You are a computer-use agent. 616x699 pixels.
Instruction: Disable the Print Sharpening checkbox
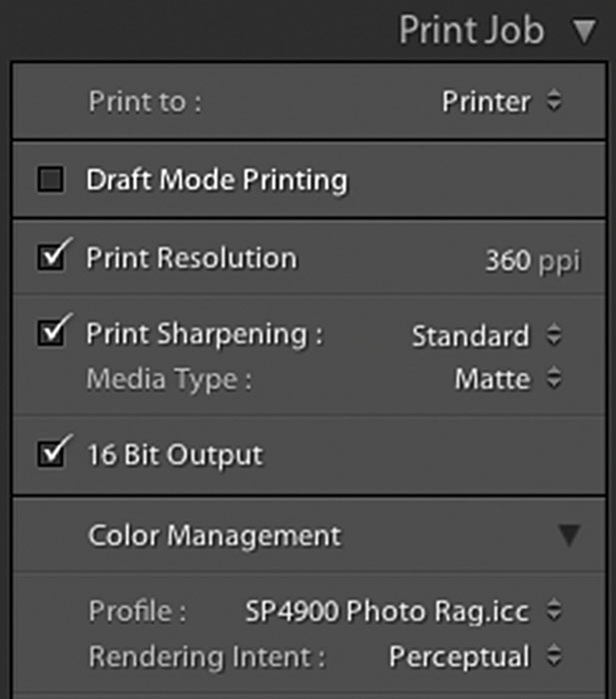click(x=52, y=333)
